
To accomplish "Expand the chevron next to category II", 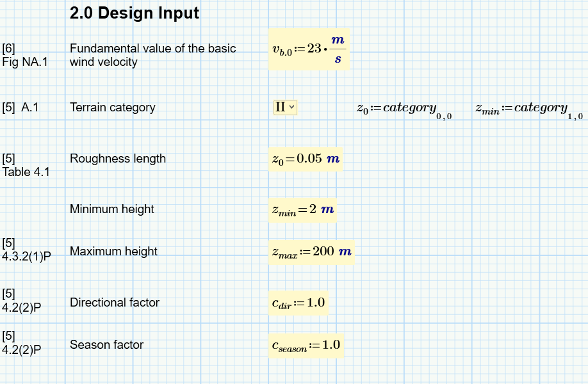I will point(291,108).
